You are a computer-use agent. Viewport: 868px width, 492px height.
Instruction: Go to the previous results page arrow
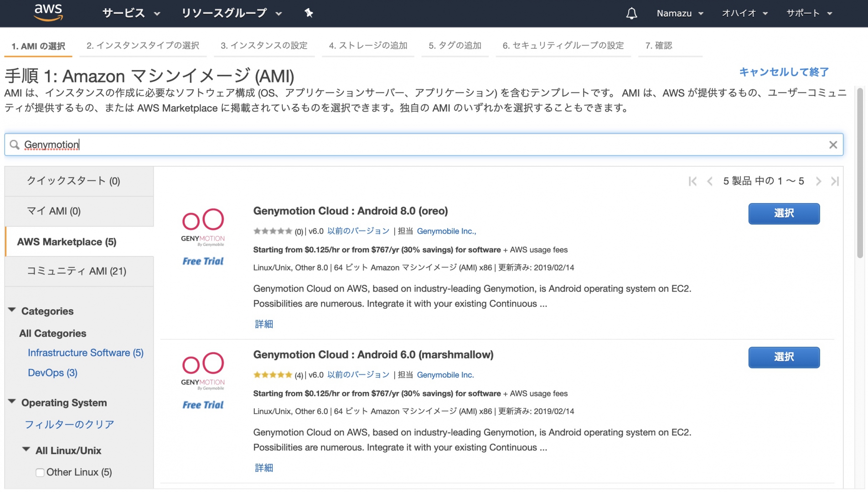point(710,181)
